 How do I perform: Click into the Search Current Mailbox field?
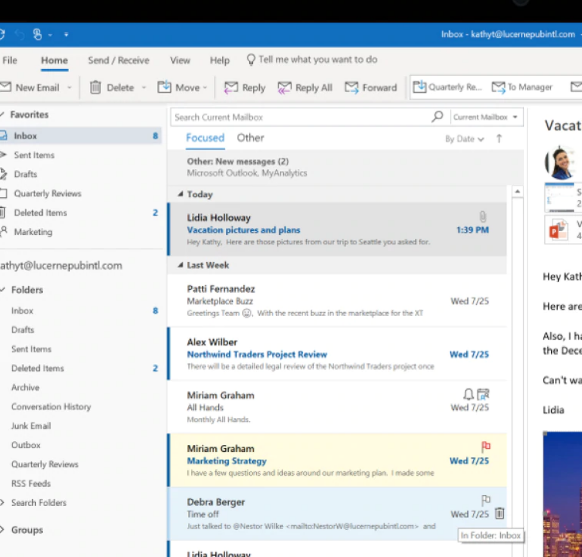tap(301, 117)
